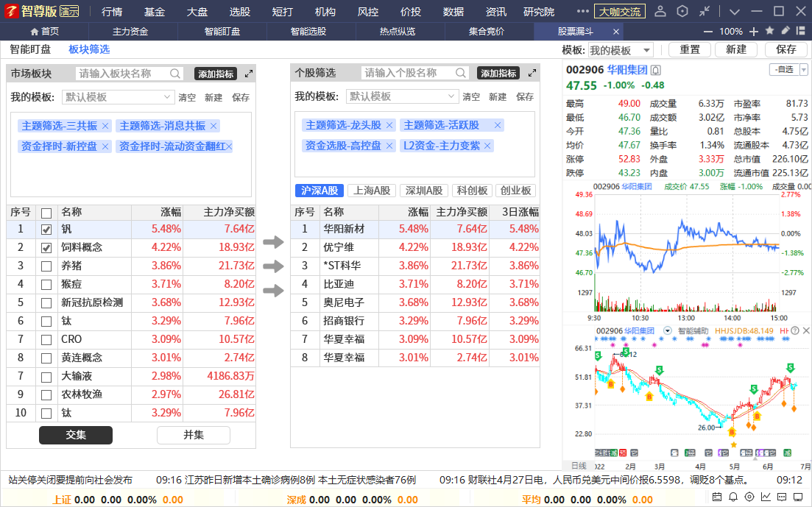Click the shrink-window arrows icon
This screenshot has height=507, width=812.
tap(705, 11)
